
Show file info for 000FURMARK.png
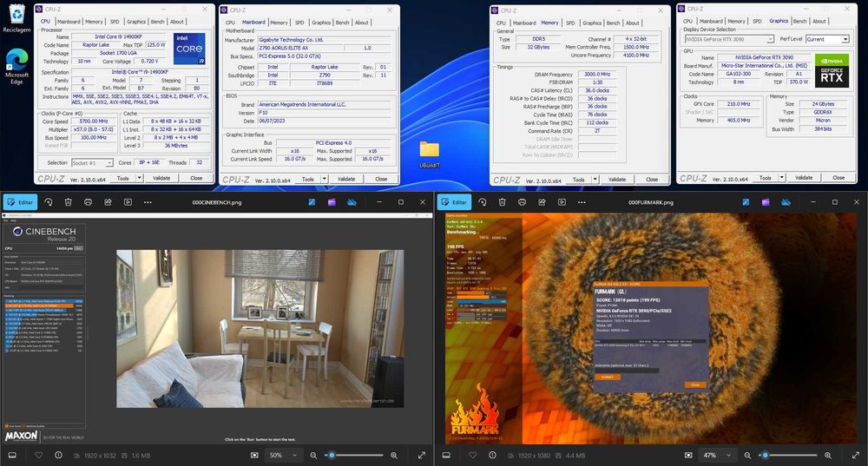(x=492, y=456)
